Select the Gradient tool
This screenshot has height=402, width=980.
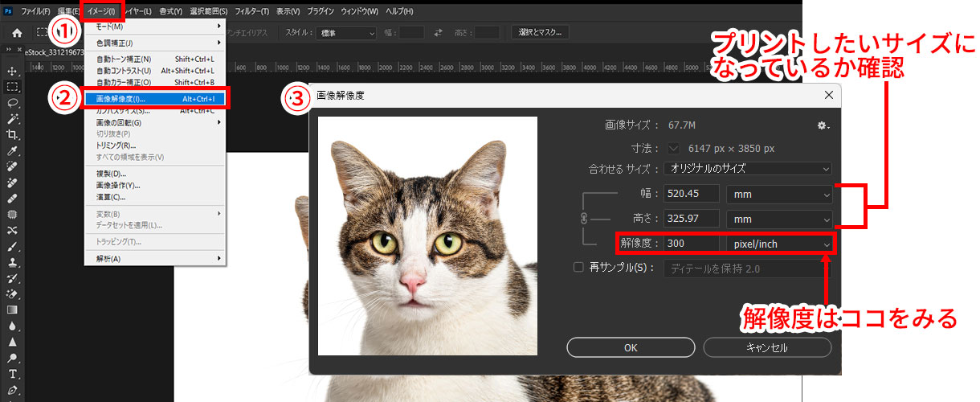tap(13, 310)
